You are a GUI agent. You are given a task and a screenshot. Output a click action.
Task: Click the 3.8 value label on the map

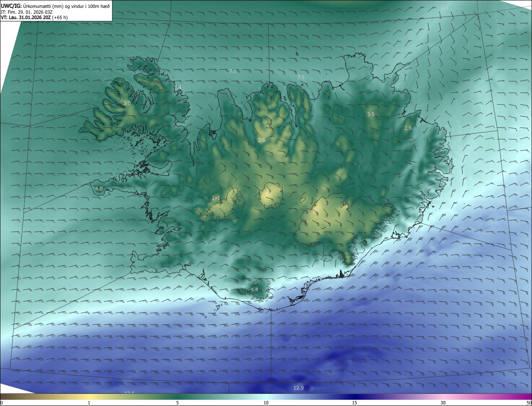click(x=408, y=128)
